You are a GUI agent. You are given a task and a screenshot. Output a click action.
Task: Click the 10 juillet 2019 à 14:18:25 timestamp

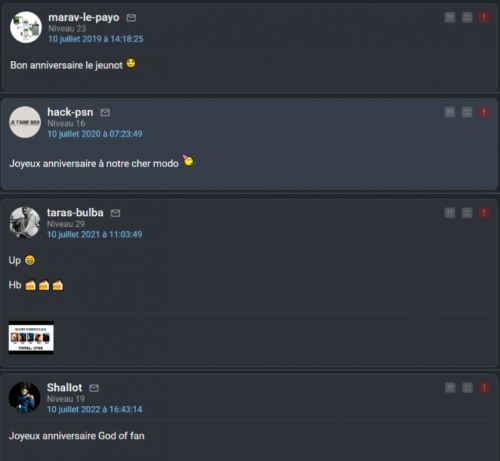pos(96,39)
